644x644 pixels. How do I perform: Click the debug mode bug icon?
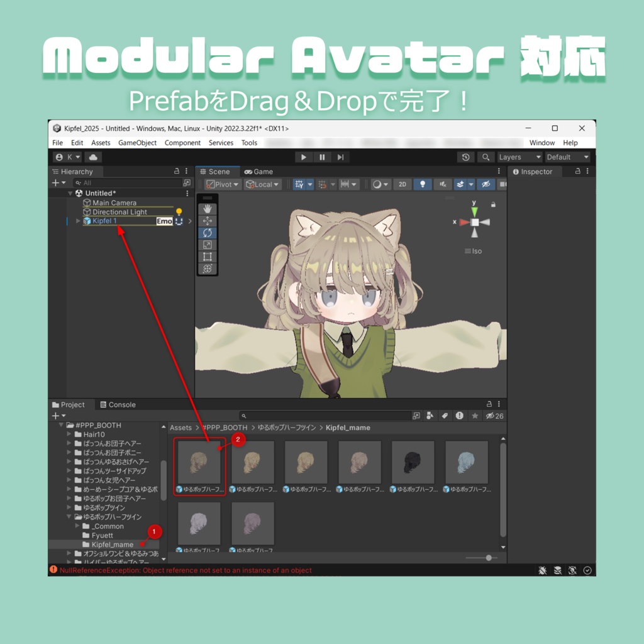click(x=543, y=570)
